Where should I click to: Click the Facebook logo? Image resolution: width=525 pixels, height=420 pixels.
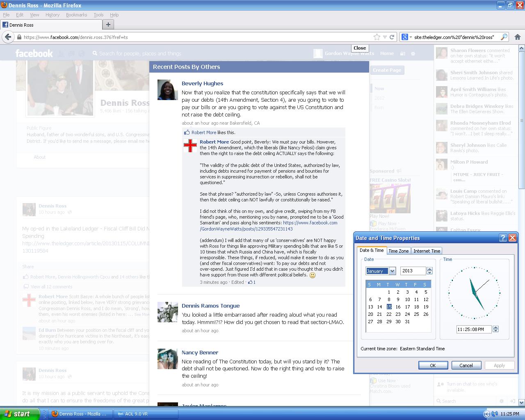coord(34,53)
